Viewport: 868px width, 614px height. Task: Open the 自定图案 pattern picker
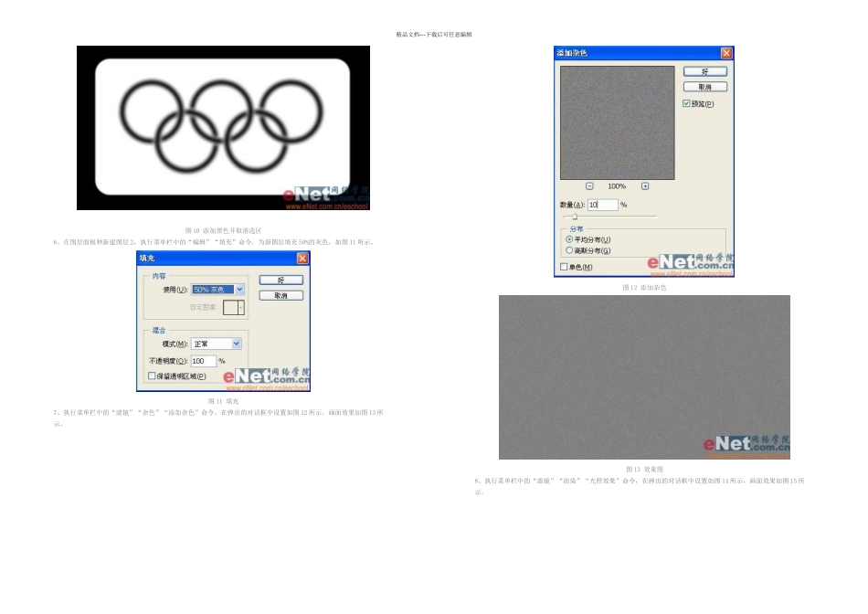click(234, 308)
